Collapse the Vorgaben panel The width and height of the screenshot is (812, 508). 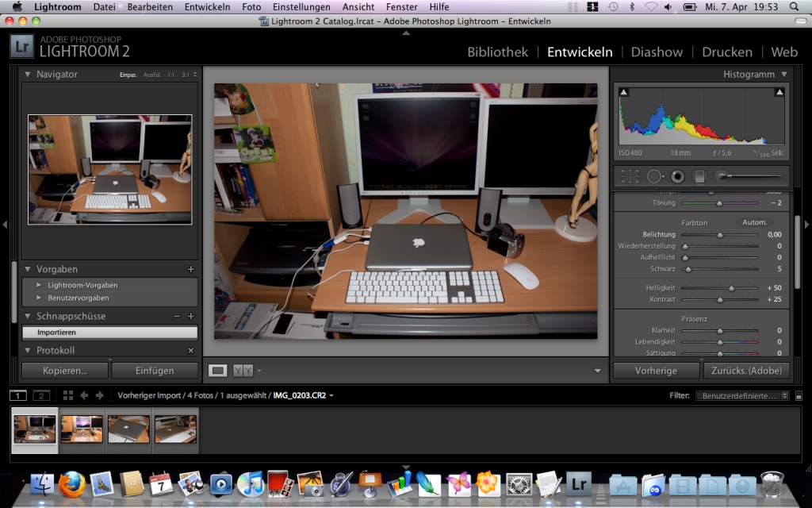[x=28, y=269]
